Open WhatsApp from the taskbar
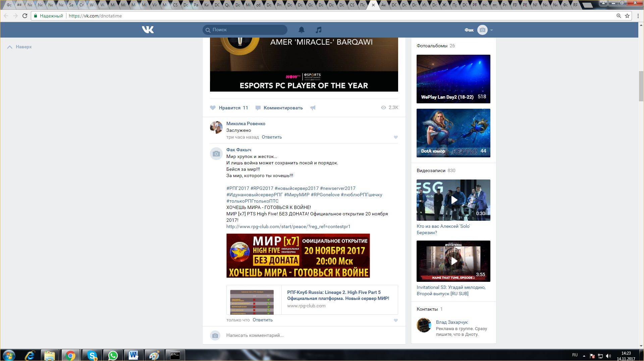 click(x=113, y=355)
